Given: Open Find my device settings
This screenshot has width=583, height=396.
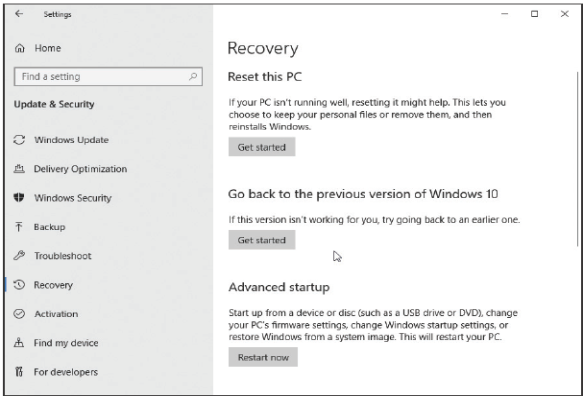Looking at the screenshot, I should coord(66,343).
